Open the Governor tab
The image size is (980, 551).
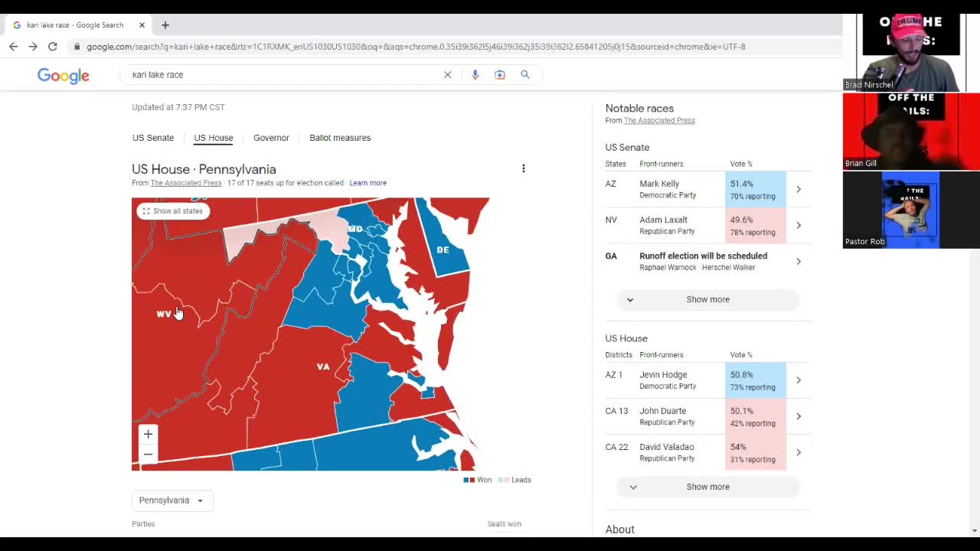pyautogui.click(x=271, y=138)
